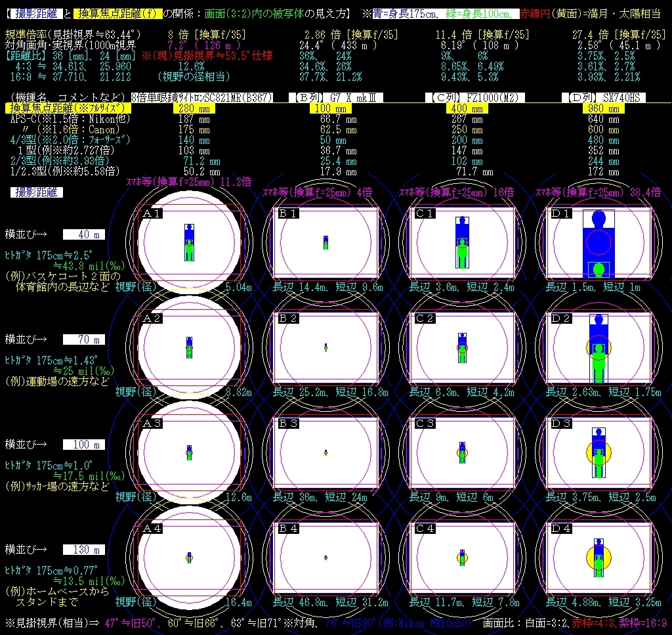Select the 40 m shooting distance field
672x635 pixels.
click(x=84, y=234)
